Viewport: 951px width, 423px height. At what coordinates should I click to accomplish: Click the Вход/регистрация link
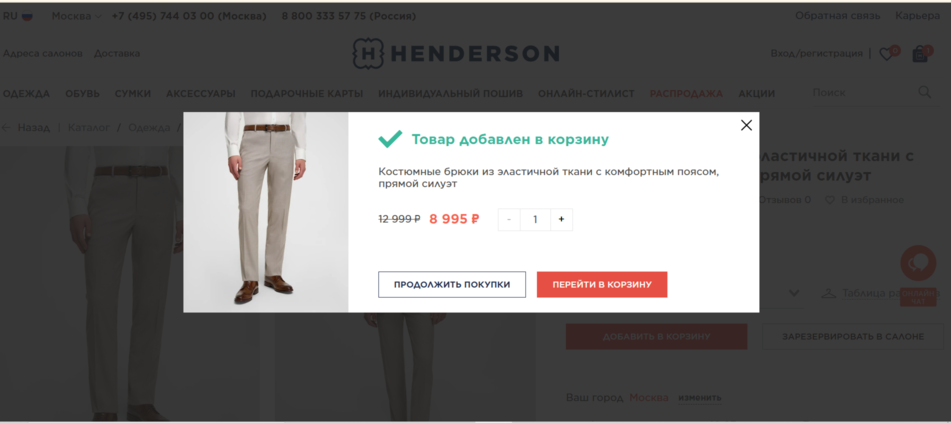click(x=816, y=53)
